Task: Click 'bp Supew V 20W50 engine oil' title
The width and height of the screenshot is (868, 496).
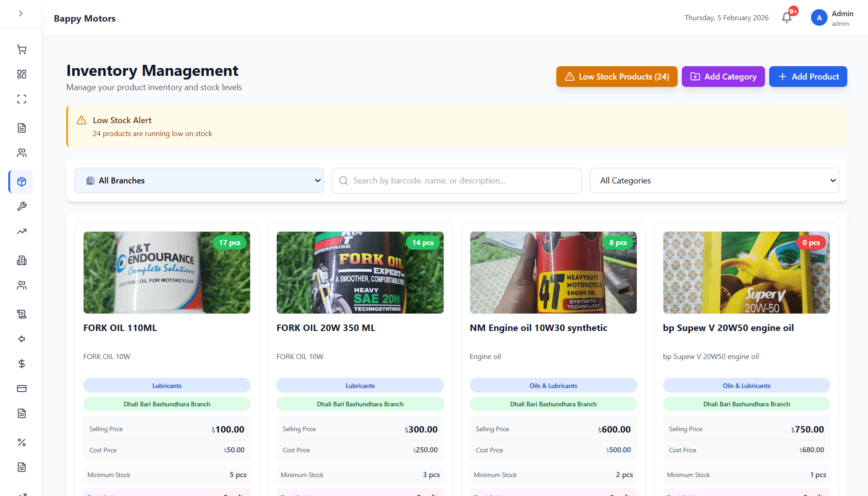Action: click(728, 328)
